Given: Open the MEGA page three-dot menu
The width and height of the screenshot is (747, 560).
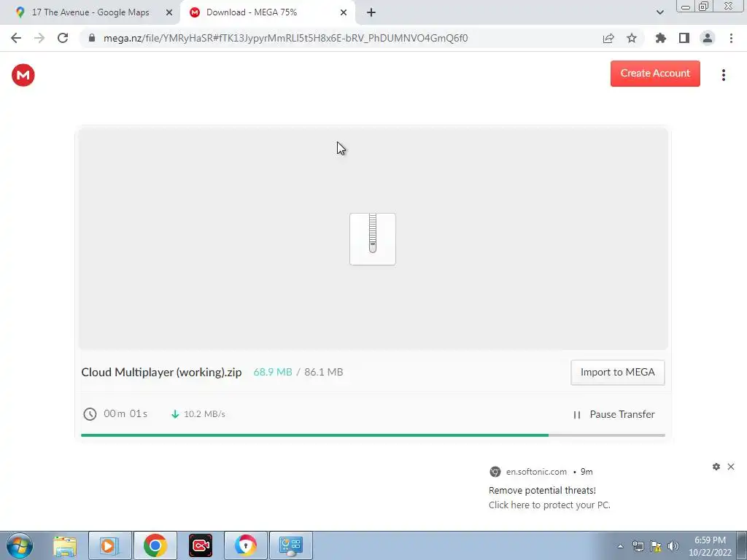Looking at the screenshot, I should [x=723, y=75].
